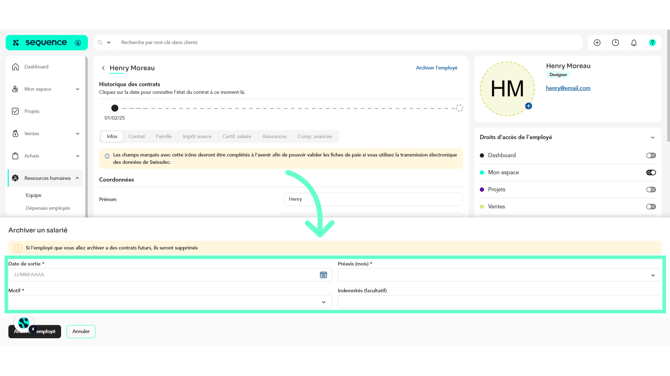Image resolution: width=670 pixels, height=376 pixels.
Task: Click the Coordonnées section heading
Action: pyautogui.click(x=117, y=180)
